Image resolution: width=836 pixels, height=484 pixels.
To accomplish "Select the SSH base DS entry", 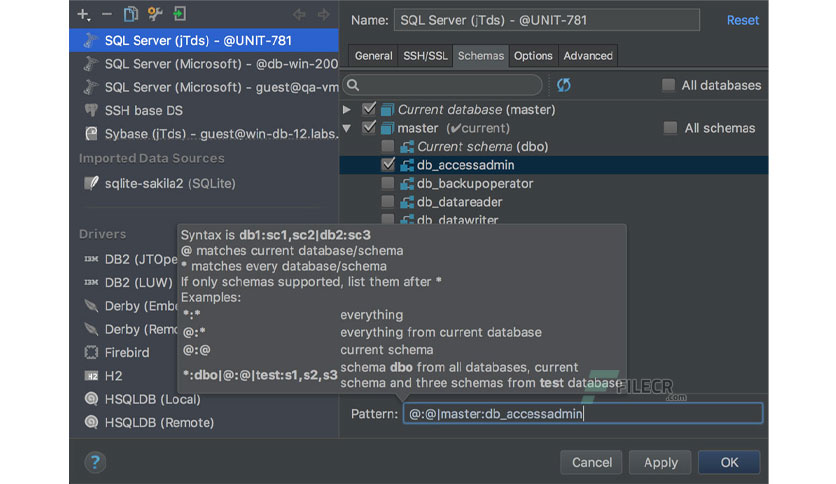I will tap(204, 110).
